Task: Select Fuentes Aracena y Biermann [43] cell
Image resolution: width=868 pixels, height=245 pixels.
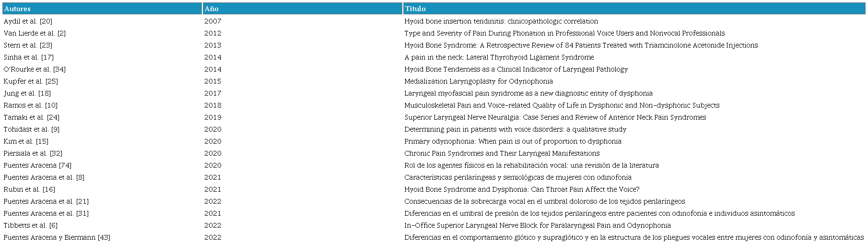Action: point(57,237)
